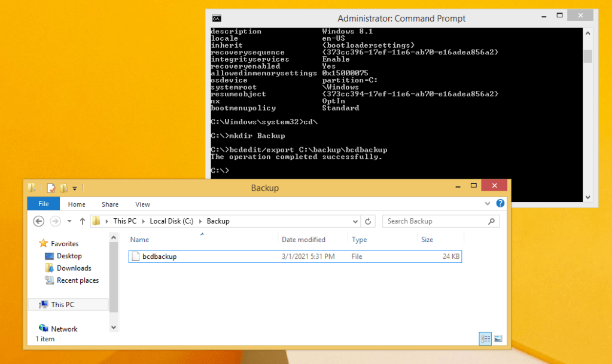Sort files by Date modified column
Screen dimensions: 612x364
point(303,240)
